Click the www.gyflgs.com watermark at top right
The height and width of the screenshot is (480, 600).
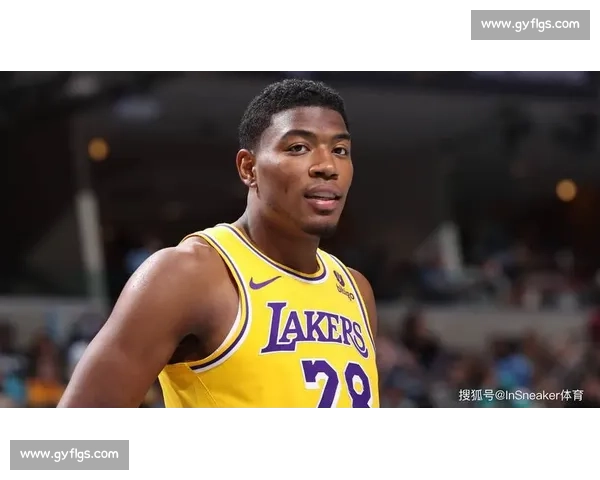[x=528, y=24]
